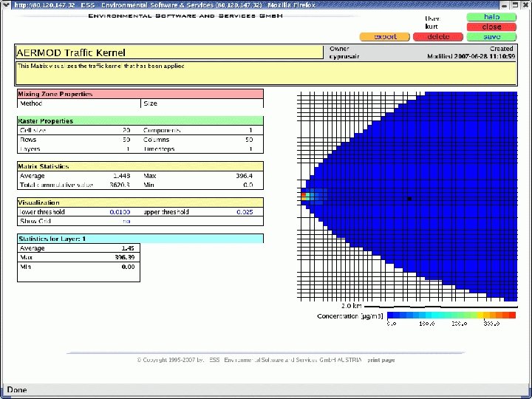Click the red close button
Viewport: 532px width, 399px height.
click(491, 27)
